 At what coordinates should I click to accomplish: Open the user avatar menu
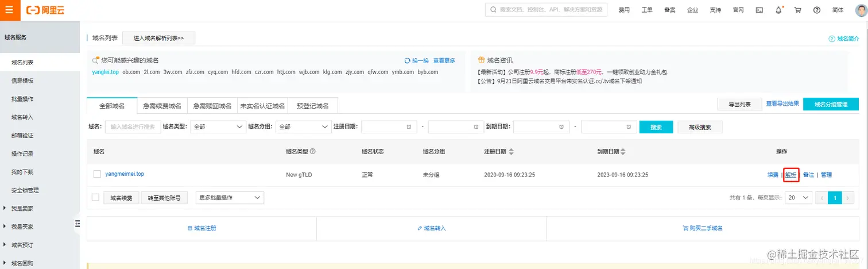point(861,10)
